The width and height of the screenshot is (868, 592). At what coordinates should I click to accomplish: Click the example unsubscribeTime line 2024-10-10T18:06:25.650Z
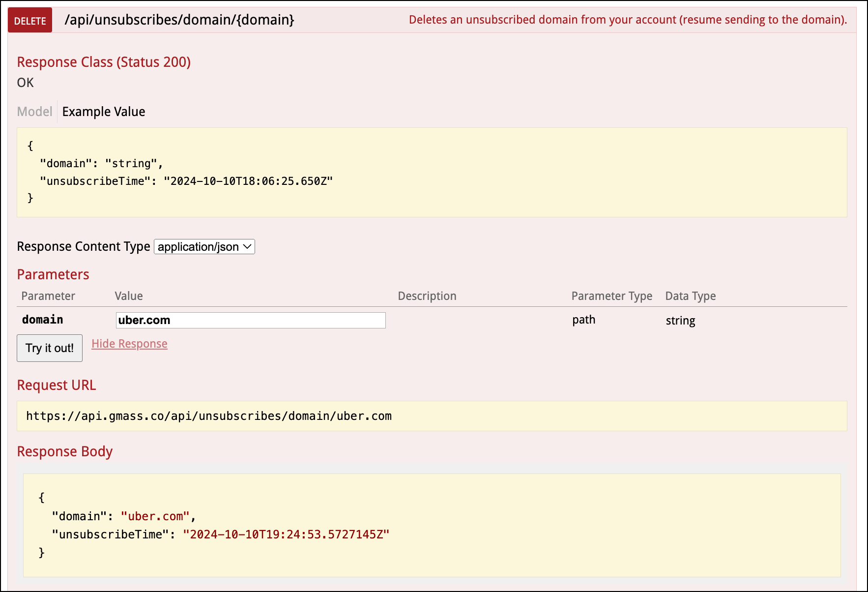coord(186,181)
